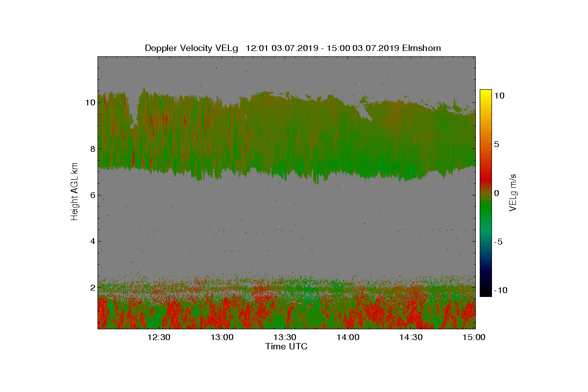Click the 12:30 time tick label

[159, 337]
